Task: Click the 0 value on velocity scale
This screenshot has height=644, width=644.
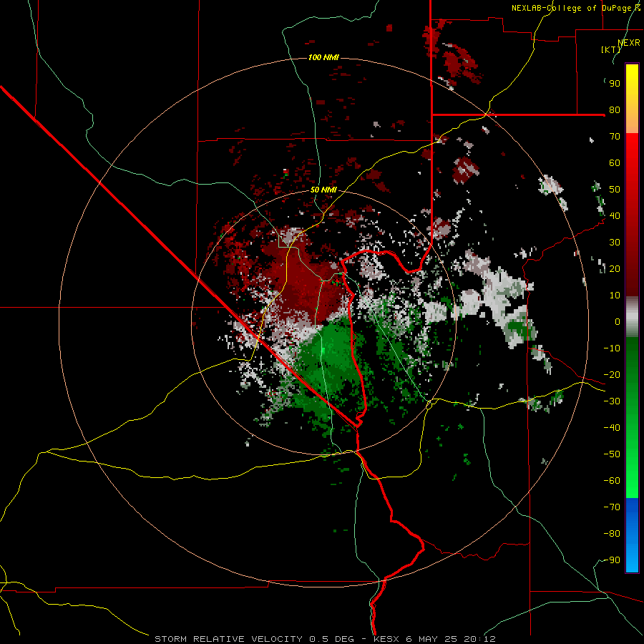Action: click(x=618, y=322)
